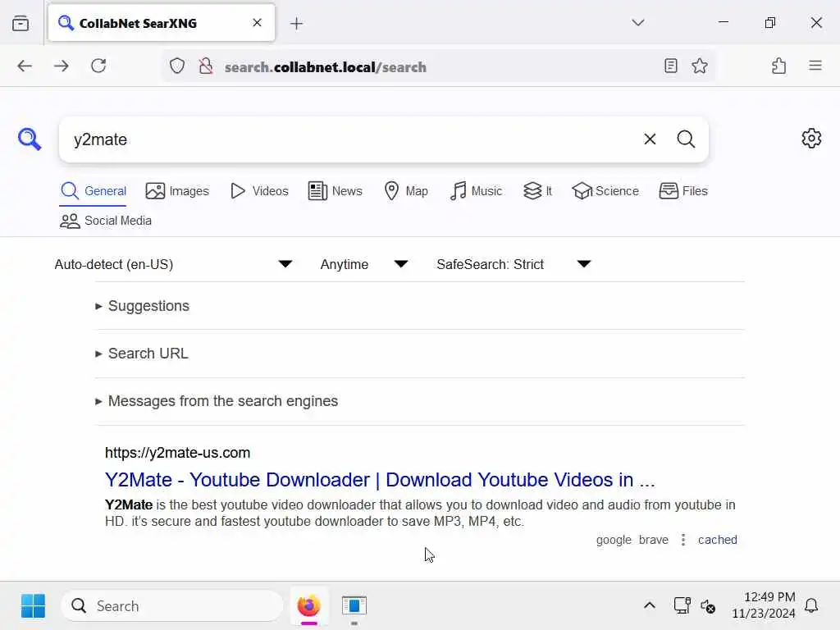Expand the Search URL section
This screenshot has width=840, height=630.
pyautogui.click(x=142, y=354)
